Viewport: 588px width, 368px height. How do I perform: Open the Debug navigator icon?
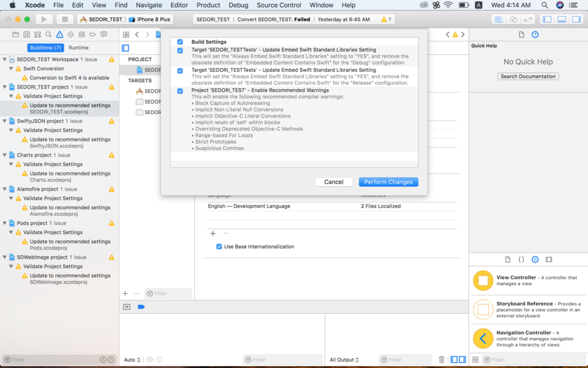pos(82,34)
